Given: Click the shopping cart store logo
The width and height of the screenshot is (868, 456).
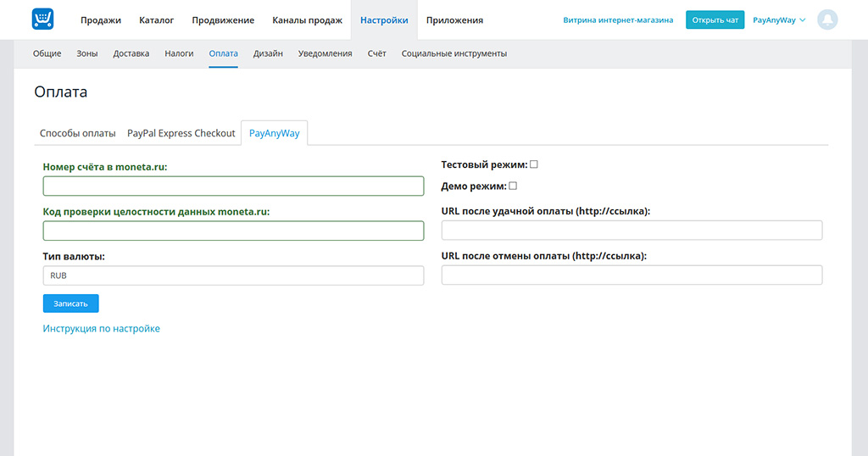Looking at the screenshot, I should tap(42, 19).
